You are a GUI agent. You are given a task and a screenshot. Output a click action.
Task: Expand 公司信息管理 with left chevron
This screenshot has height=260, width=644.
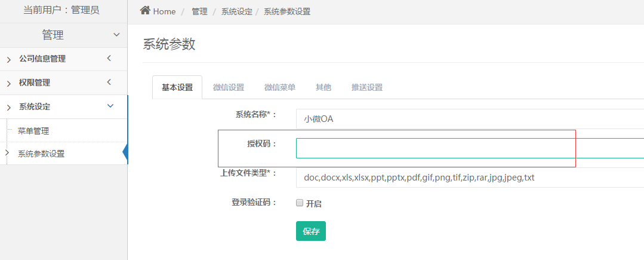click(109, 59)
